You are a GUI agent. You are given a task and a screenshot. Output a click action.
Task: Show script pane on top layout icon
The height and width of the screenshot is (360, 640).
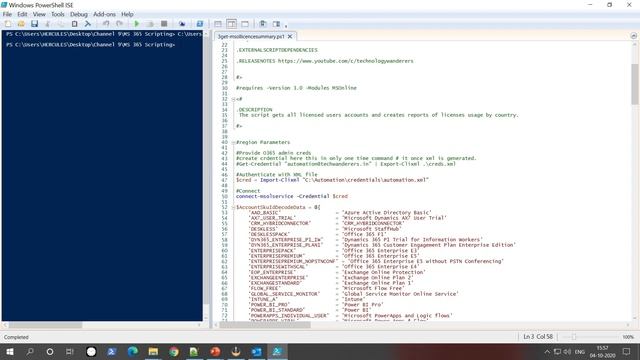coord(218,24)
